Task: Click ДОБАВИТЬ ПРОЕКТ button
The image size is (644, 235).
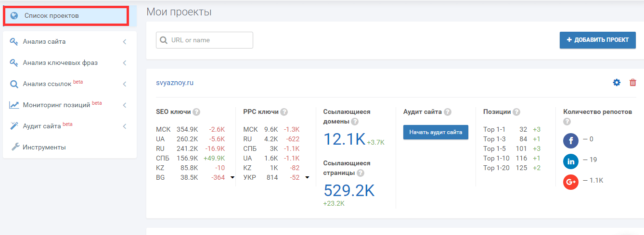Action: click(x=598, y=40)
